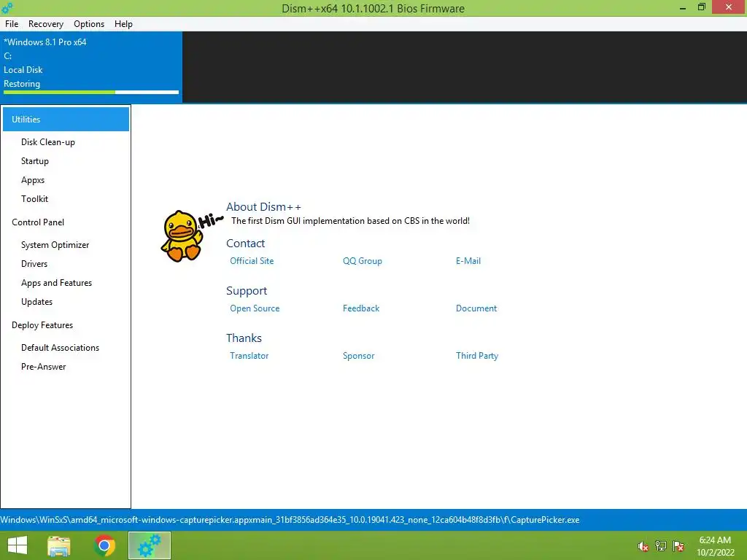The height and width of the screenshot is (560, 747).
Task: Click the status bar CapturePicker.exe path
Action: point(290,519)
